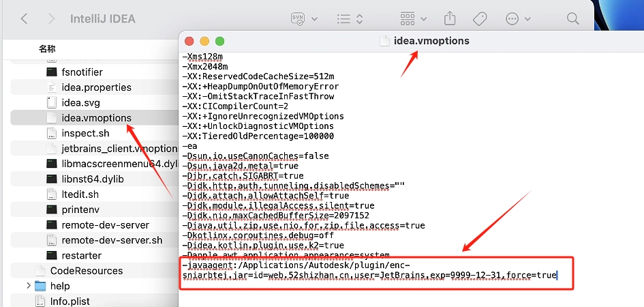This screenshot has width=644, height=307.
Task: Click the -ea line in editor
Action: click(x=190, y=146)
